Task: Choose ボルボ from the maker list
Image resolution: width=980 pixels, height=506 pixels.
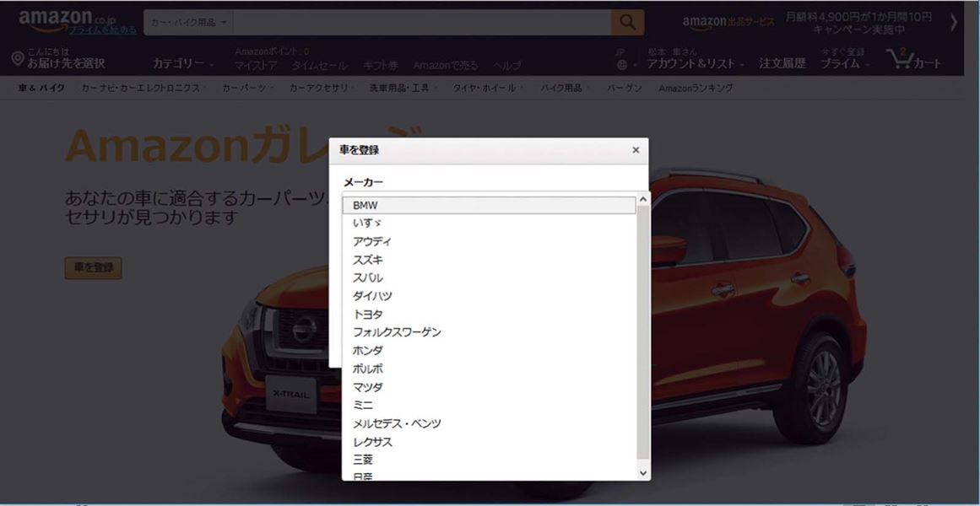Action: [489, 369]
